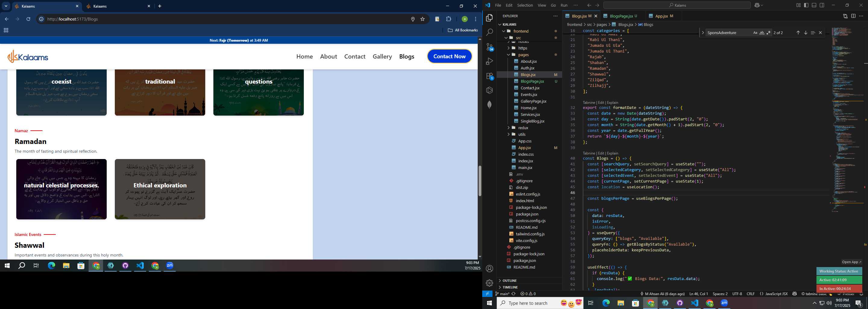
Task: Open the Contact nav link
Action: tap(355, 56)
